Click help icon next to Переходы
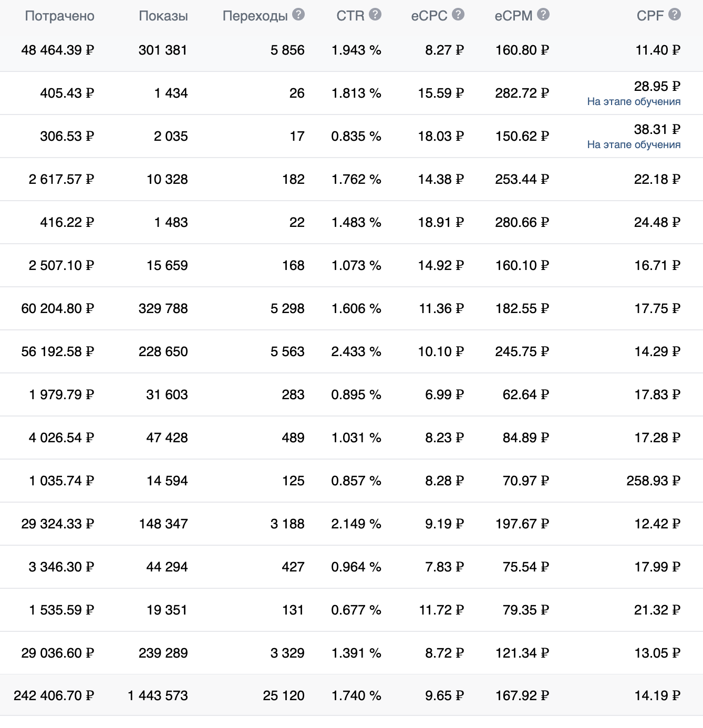 coord(298,15)
